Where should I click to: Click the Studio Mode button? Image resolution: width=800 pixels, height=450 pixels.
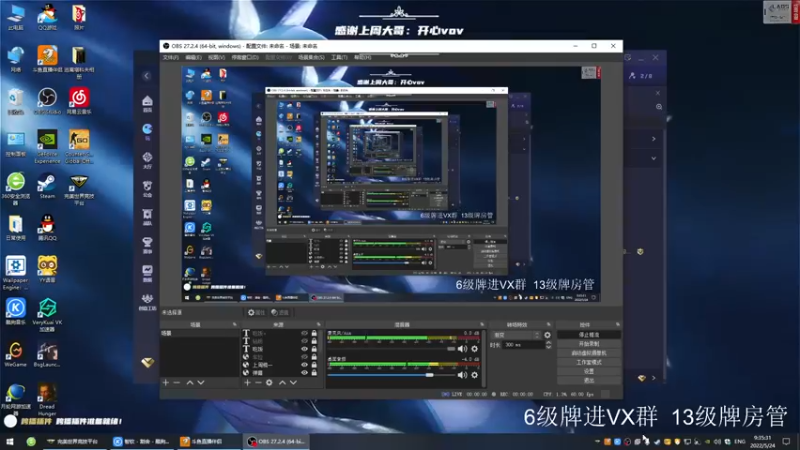(589, 362)
